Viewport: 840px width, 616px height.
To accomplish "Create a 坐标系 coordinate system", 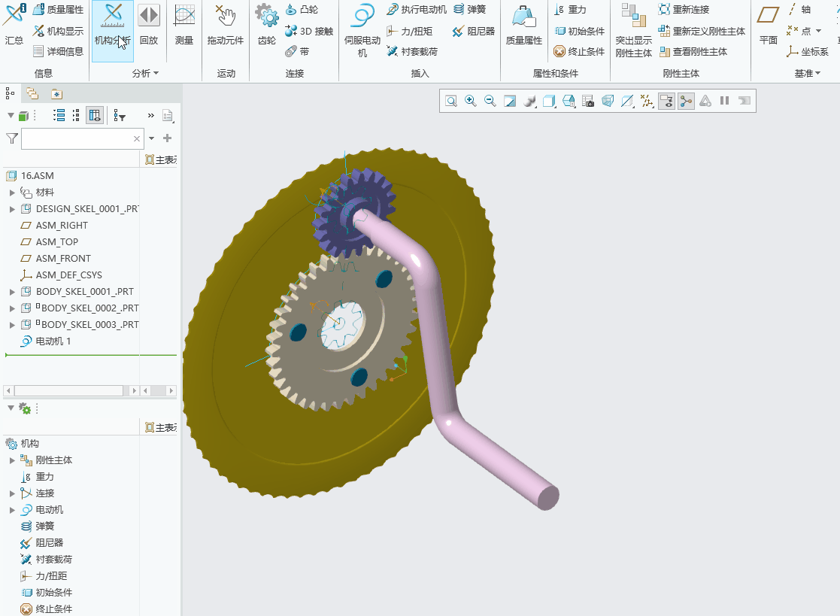I will click(x=808, y=51).
